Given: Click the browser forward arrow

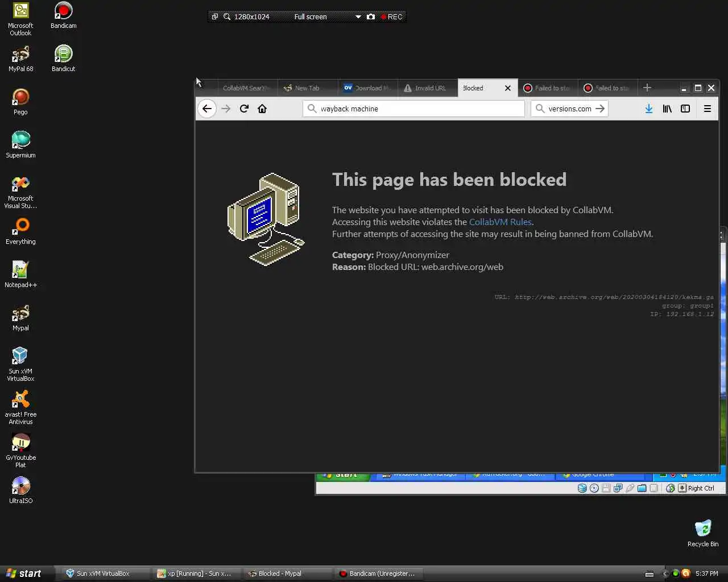Looking at the screenshot, I should click(226, 109).
